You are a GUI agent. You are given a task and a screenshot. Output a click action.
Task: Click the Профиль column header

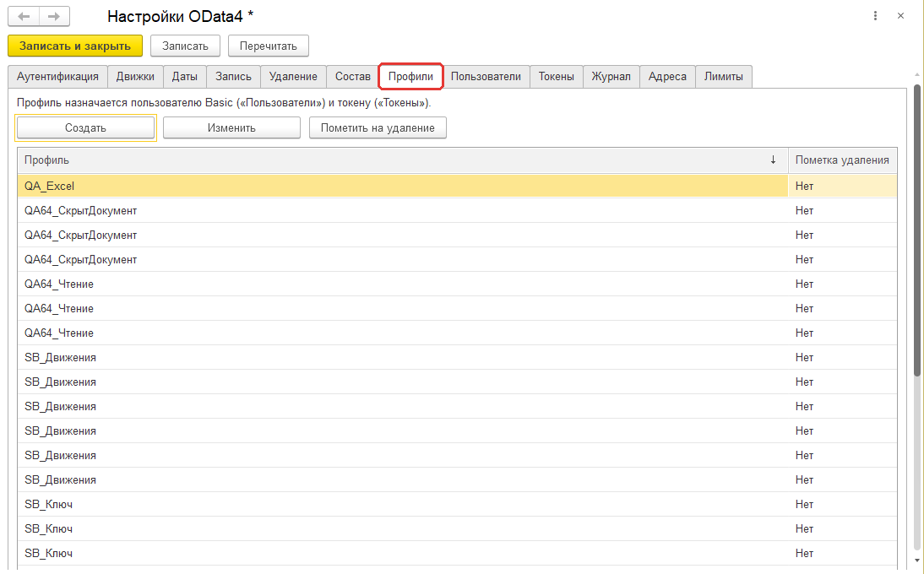click(403, 160)
